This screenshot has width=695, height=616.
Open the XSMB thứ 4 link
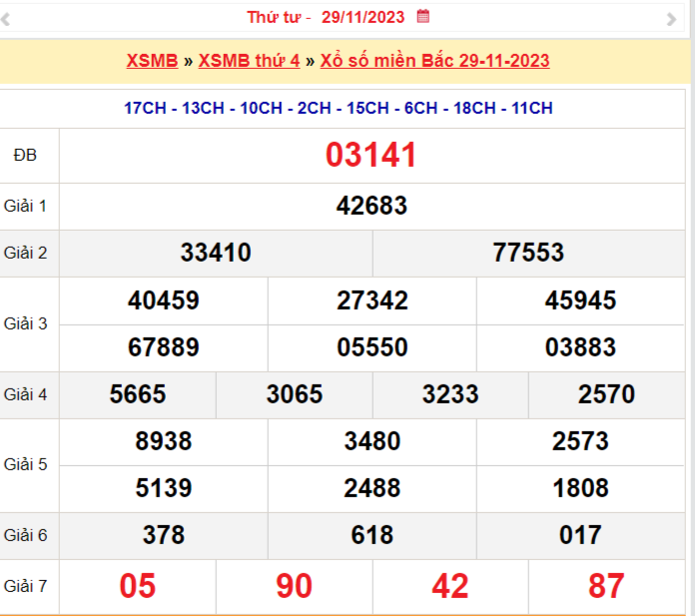(x=249, y=61)
